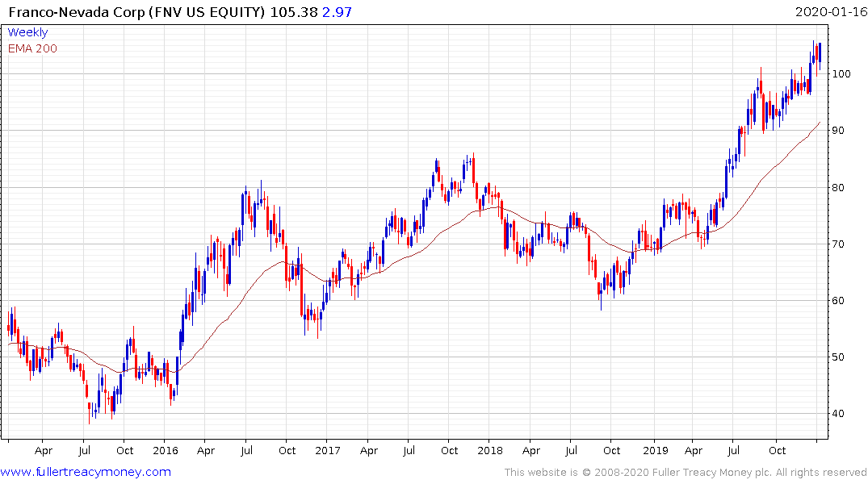Click the 2019 year label on time axis
This screenshot has height=484, width=868.
656,450
